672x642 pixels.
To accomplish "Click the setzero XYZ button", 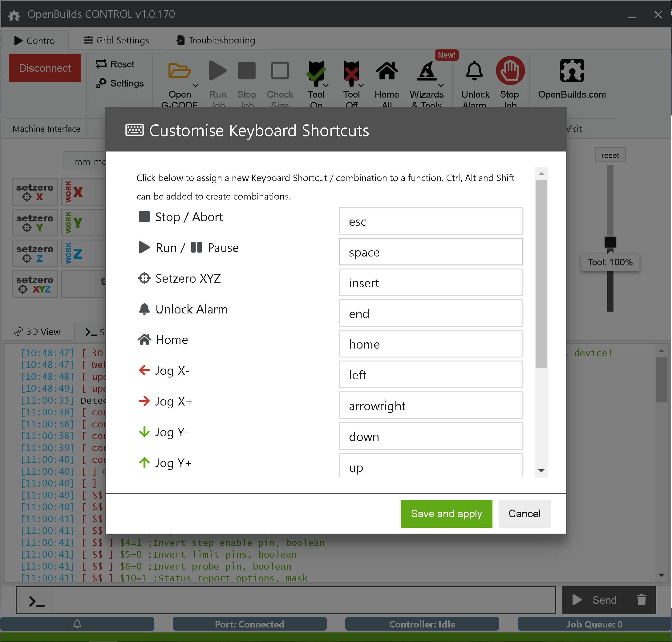I will 35,284.
